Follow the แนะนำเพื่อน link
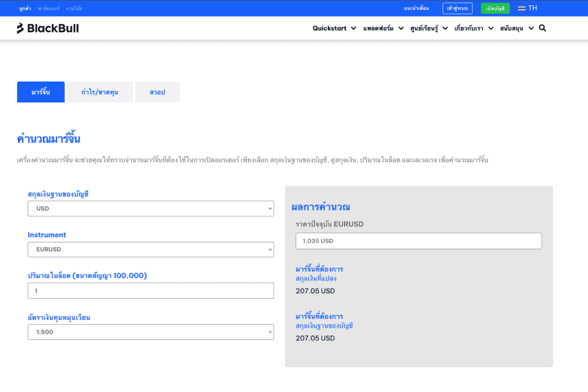 point(416,9)
